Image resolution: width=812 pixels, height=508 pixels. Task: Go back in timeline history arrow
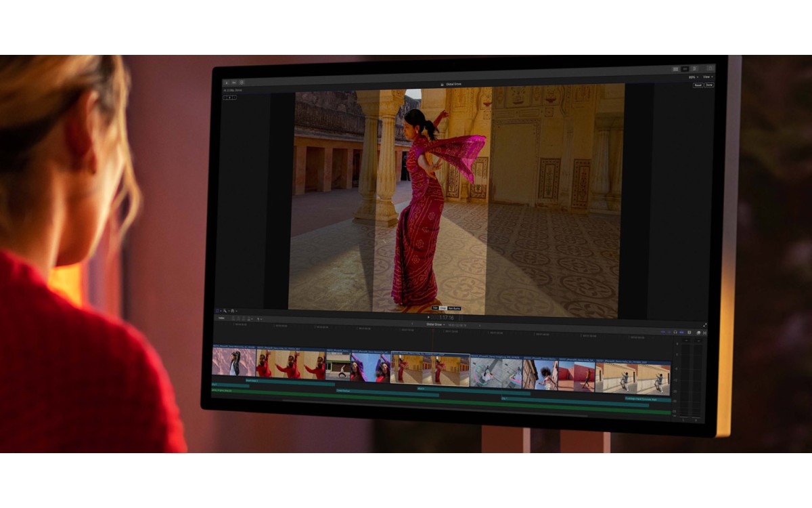point(412,324)
